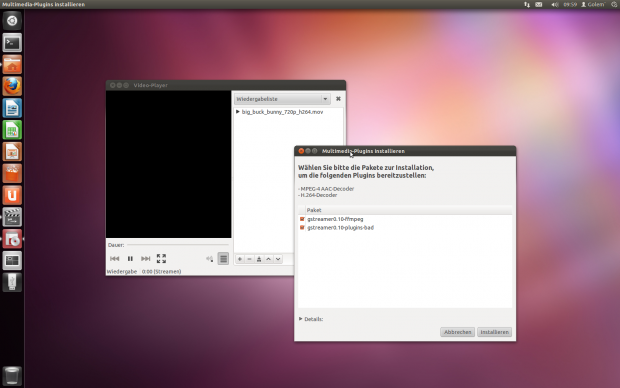Image resolution: width=620 pixels, height=388 pixels.
Task: Open LibreOffice Writer from the dock
Action: point(12,108)
